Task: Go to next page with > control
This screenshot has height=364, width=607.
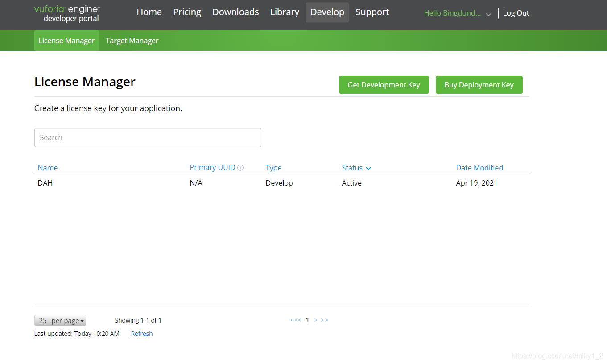Action: (x=316, y=320)
